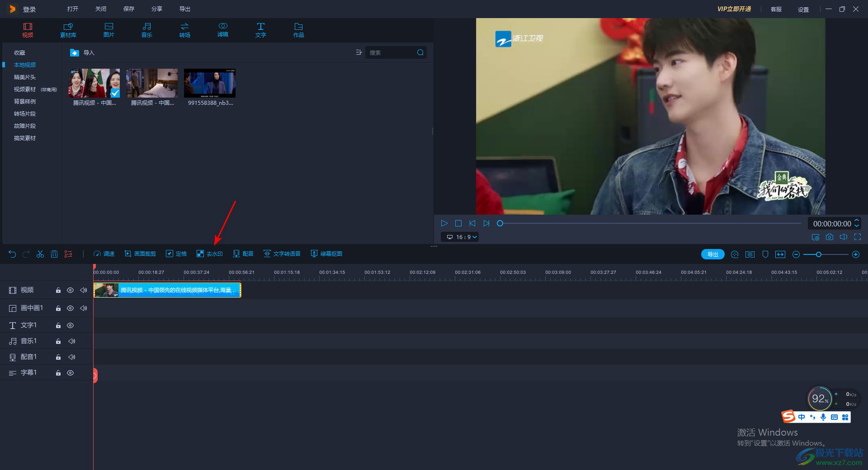Enter fullscreen preview mode
868x470 pixels.
tap(858, 237)
